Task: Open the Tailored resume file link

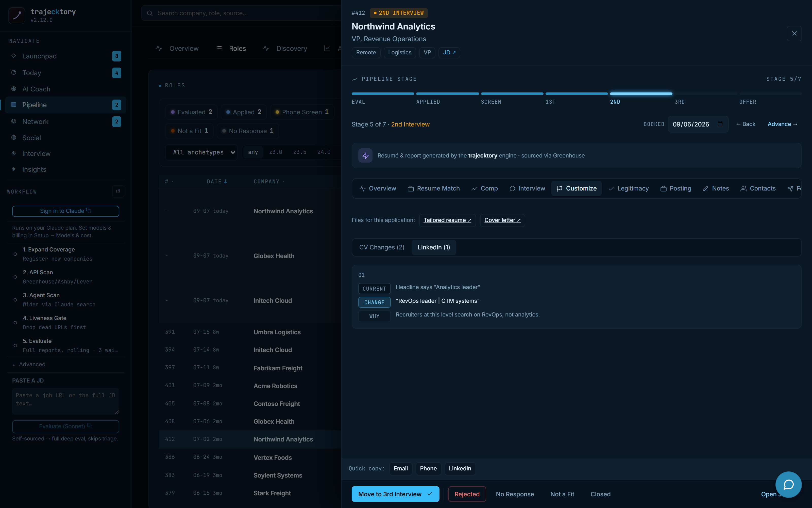Action: (x=447, y=220)
